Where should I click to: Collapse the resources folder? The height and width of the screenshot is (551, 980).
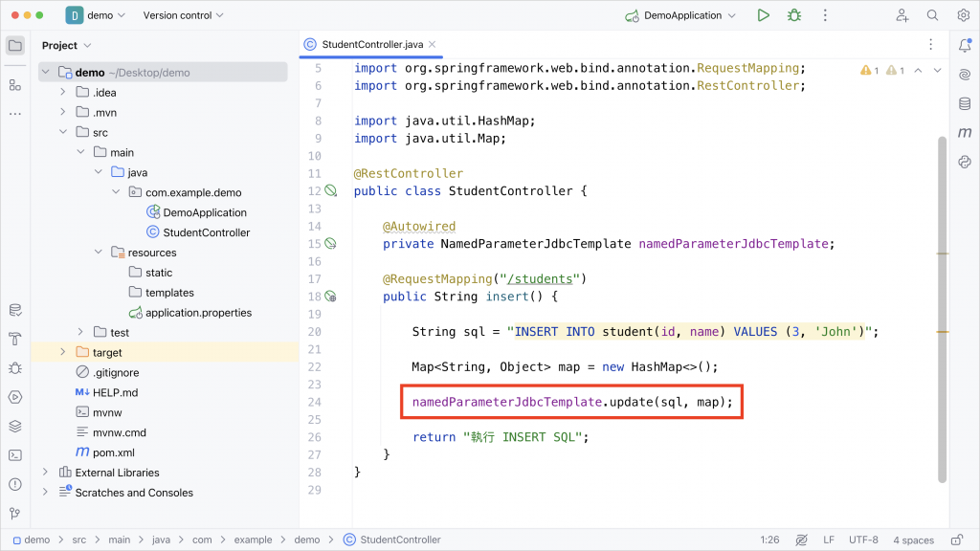(99, 252)
